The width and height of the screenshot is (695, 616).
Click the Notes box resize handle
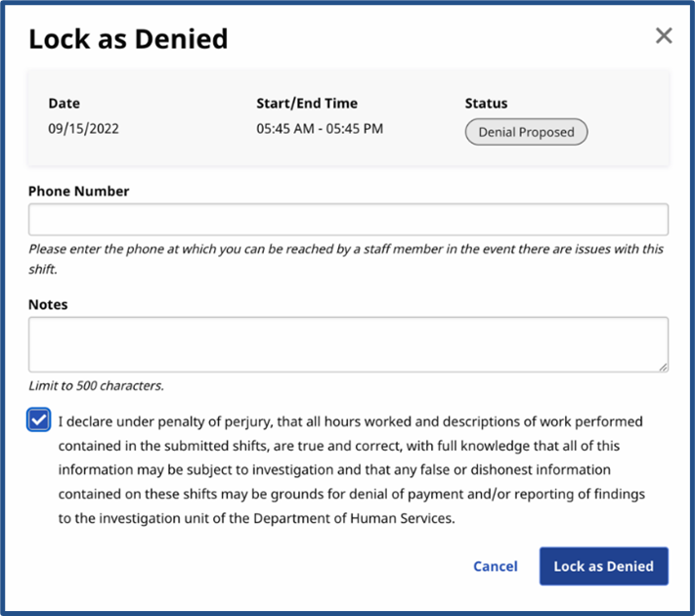click(663, 366)
